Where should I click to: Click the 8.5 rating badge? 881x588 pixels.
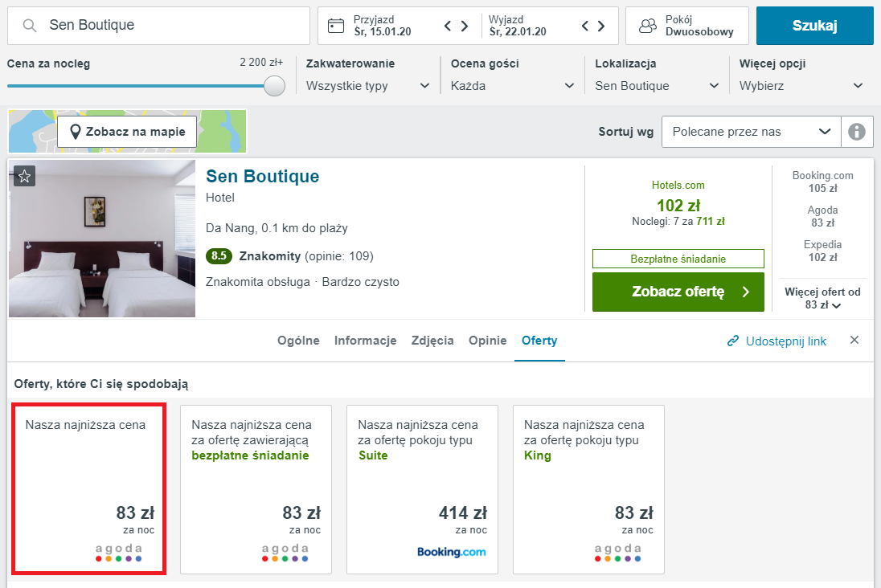coord(219,256)
